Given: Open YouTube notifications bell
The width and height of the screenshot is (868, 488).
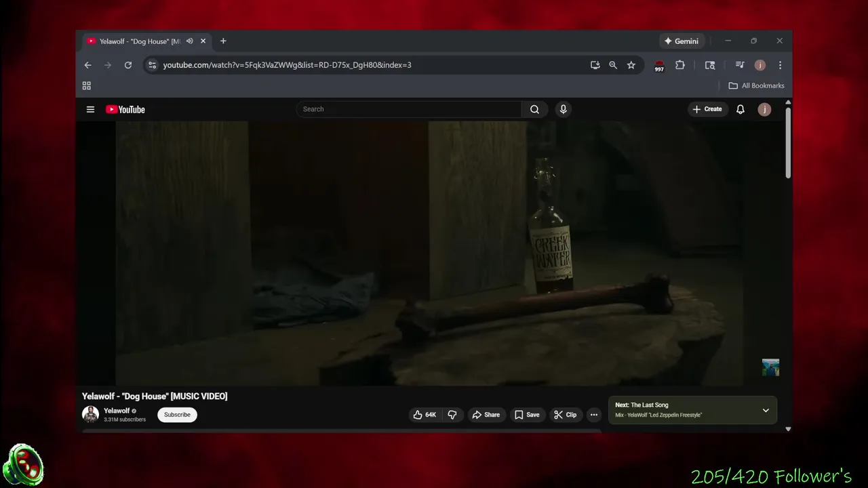Looking at the screenshot, I should (741, 109).
